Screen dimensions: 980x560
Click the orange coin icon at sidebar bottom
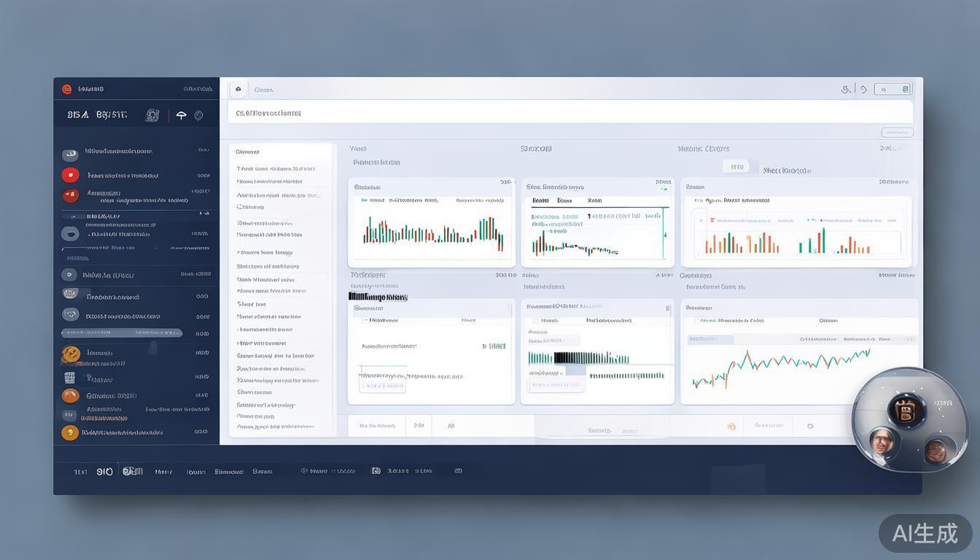(70, 432)
